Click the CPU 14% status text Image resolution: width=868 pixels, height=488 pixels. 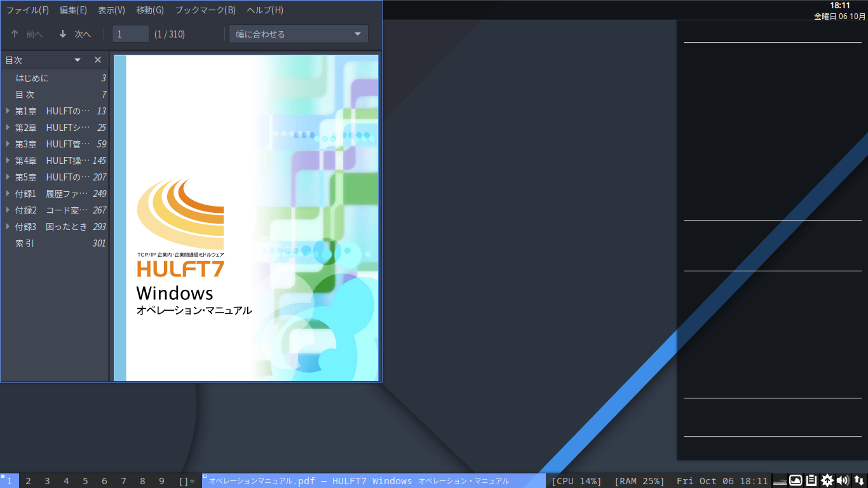click(576, 481)
